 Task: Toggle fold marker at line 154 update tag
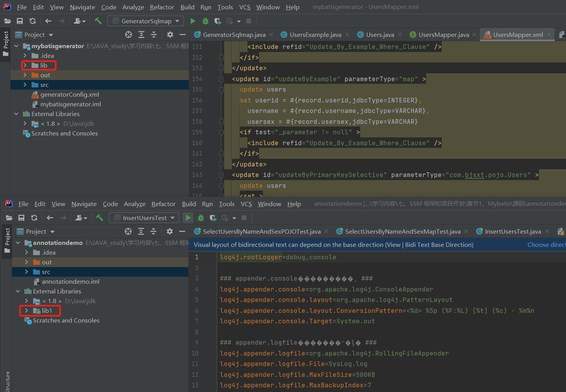coord(221,79)
